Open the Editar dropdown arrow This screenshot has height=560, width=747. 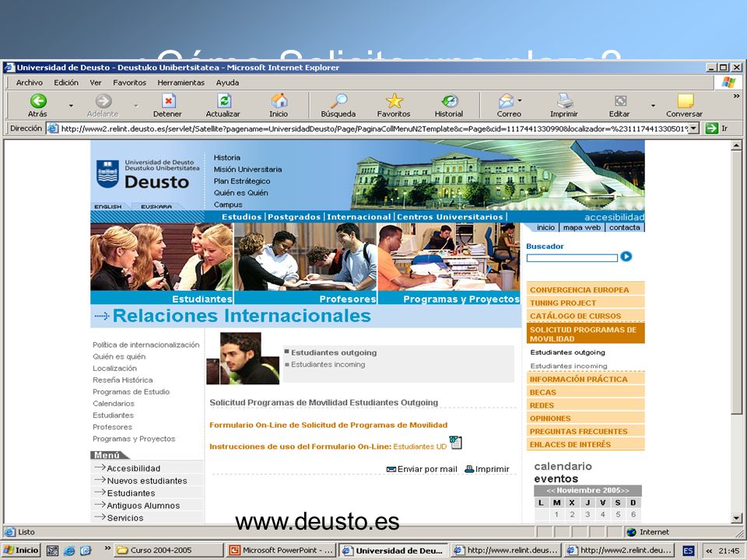(x=653, y=105)
